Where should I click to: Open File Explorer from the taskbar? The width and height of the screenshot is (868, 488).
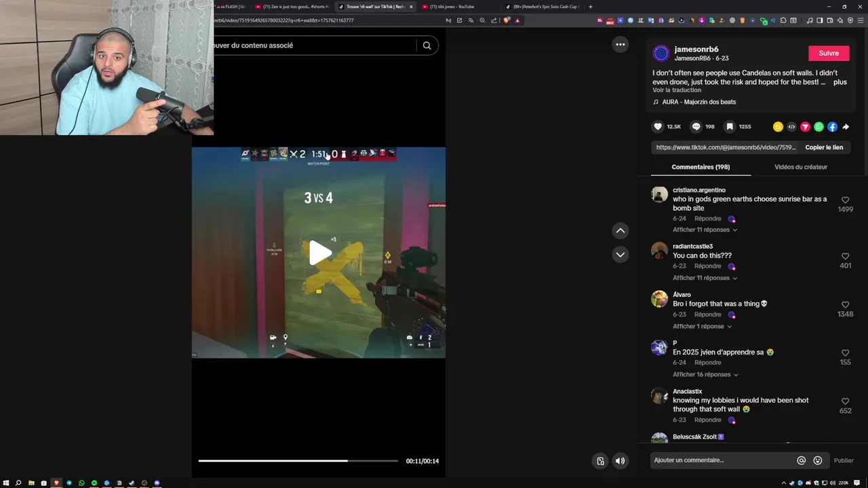point(31,483)
